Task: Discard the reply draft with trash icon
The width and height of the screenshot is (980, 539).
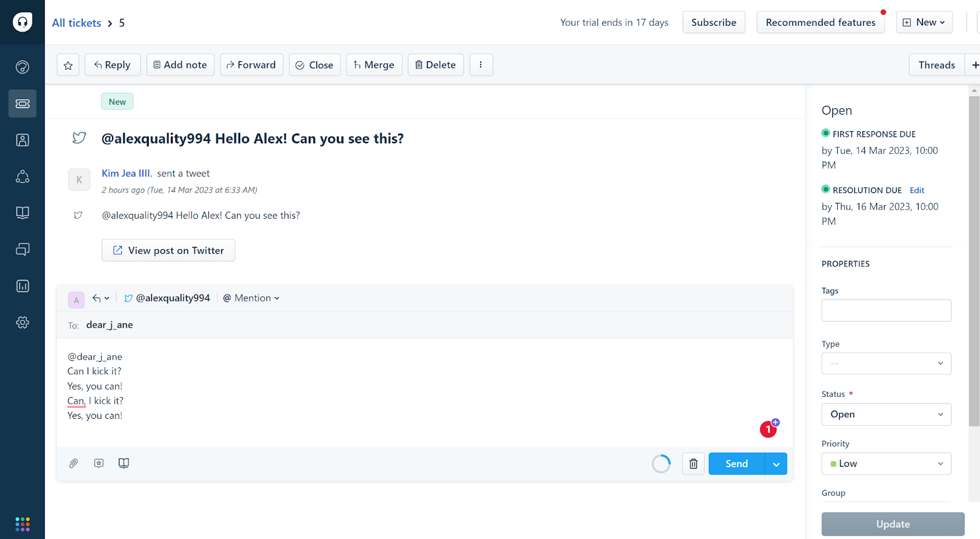Action: 693,464
